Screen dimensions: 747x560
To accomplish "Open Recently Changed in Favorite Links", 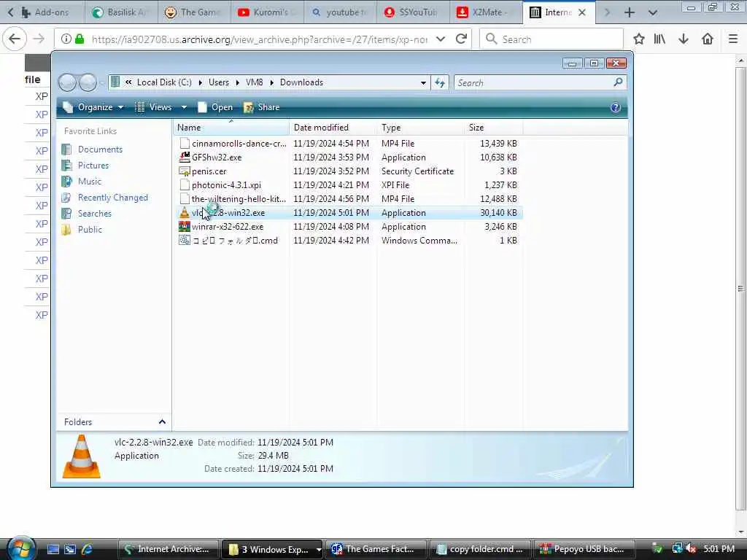I will tap(112, 198).
